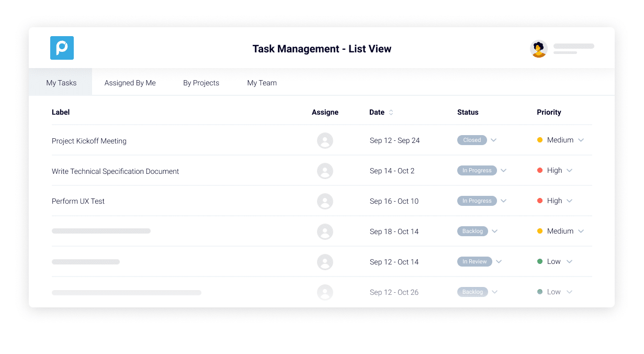This screenshot has width=644, height=354.
Task: Click green Low priority dot in Sep 12 - Oct 14 row
Action: point(540,262)
